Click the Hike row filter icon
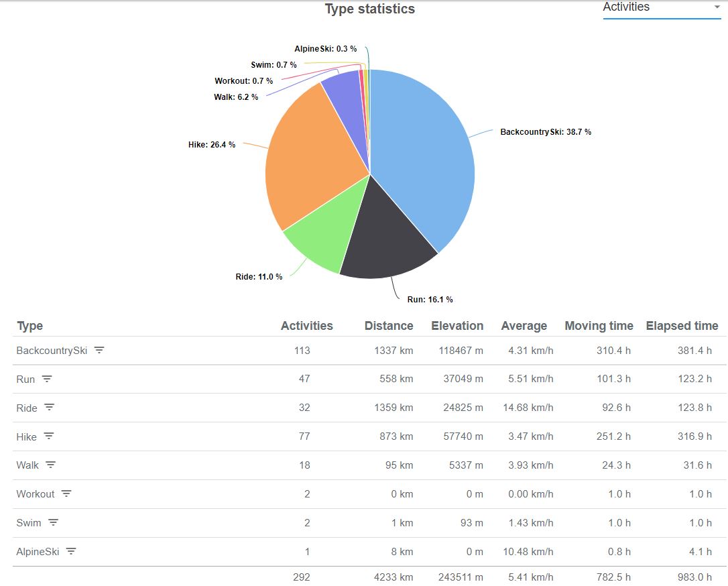728x586 pixels. point(49,436)
